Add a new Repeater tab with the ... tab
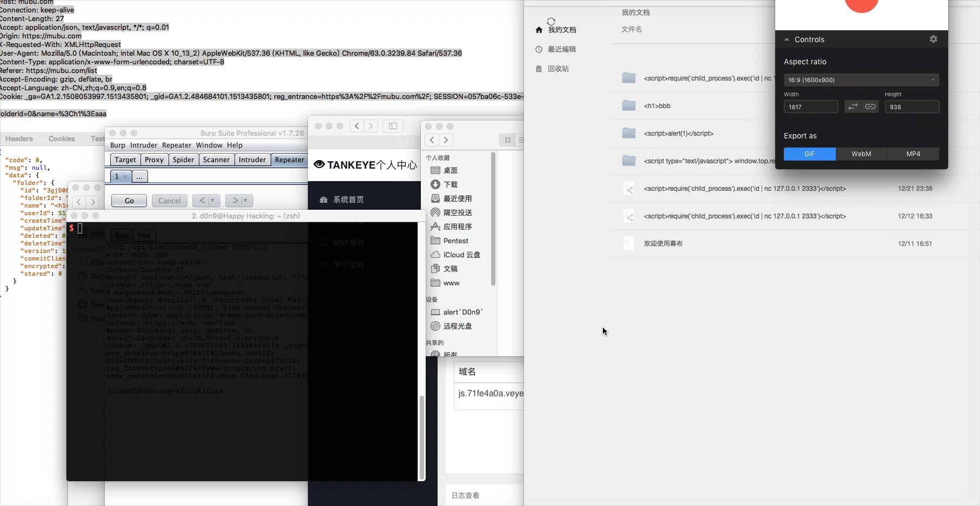 click(139, 177)
